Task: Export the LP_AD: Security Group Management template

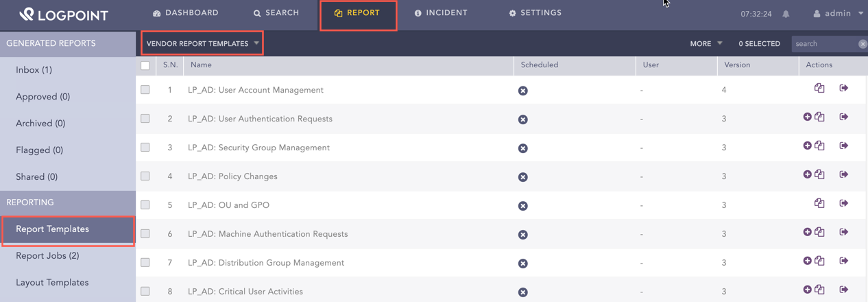Action: click(844, 146)
